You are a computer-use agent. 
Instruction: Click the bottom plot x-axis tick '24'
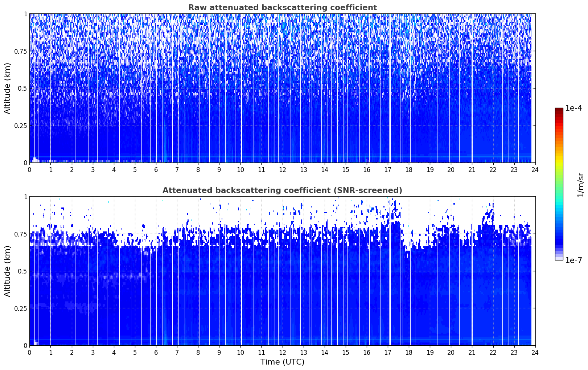tap(535, 353)
